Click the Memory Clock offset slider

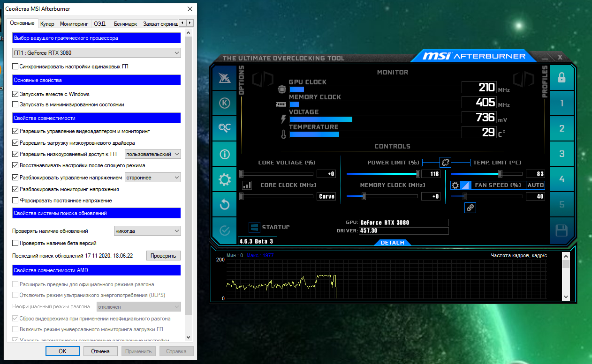click(382, 196)
